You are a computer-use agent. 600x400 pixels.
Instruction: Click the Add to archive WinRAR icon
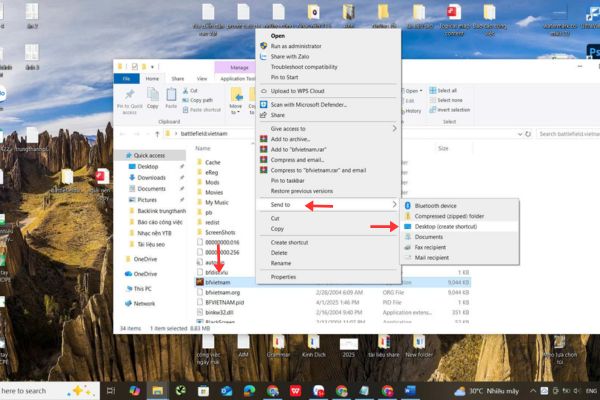point(264,139)
